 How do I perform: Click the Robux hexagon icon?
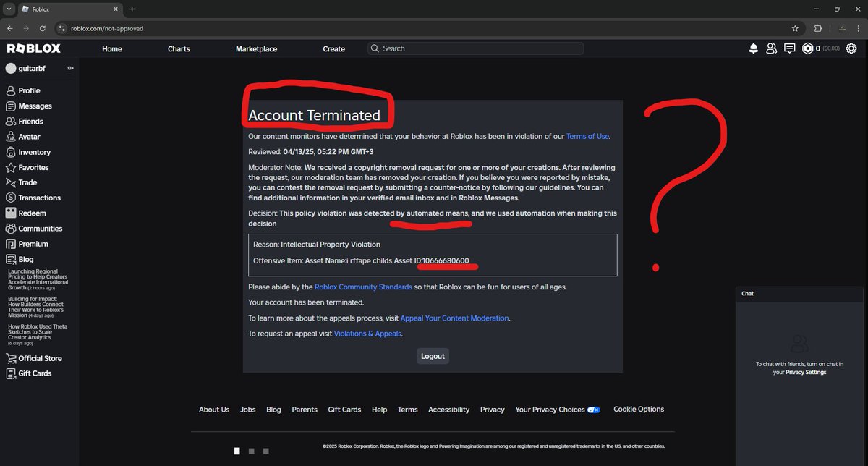pos(808,48)
